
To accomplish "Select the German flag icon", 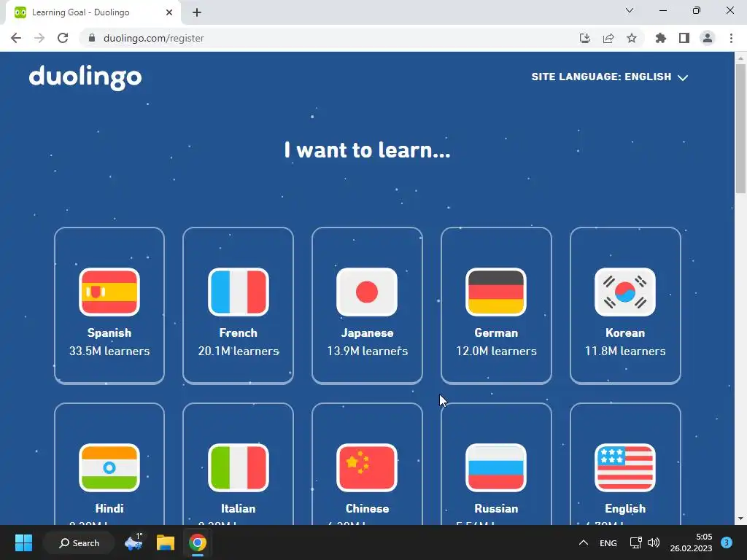I will pyautogui.click(x=496, y=292).
